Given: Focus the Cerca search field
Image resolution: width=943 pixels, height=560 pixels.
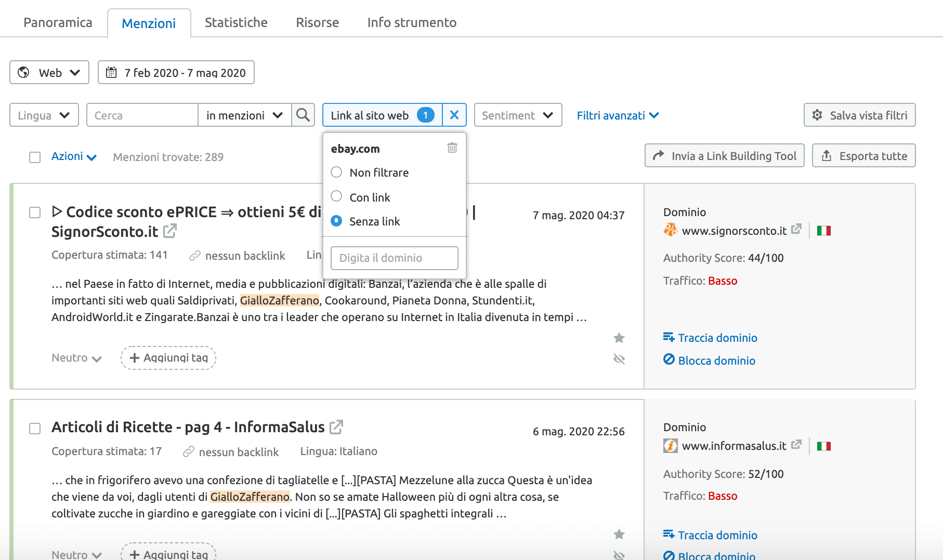Looking at the screenshot, I should (x=142, y=115).
